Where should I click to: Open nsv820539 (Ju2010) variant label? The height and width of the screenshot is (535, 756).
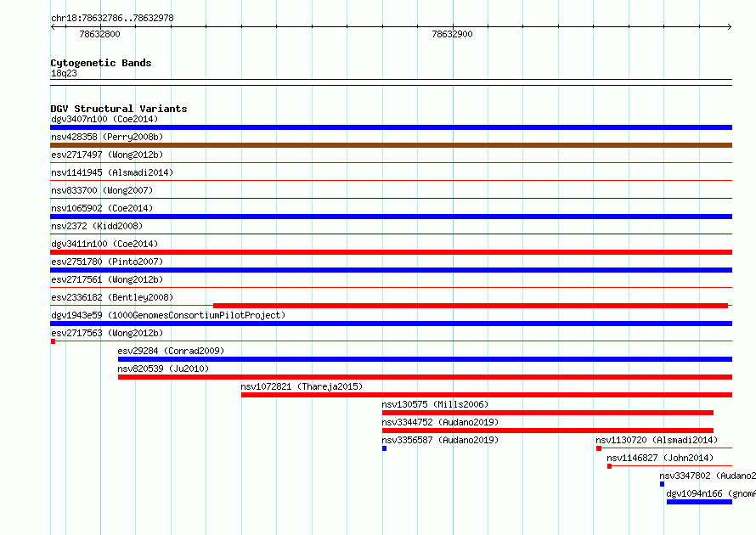(x=163, y=369)
